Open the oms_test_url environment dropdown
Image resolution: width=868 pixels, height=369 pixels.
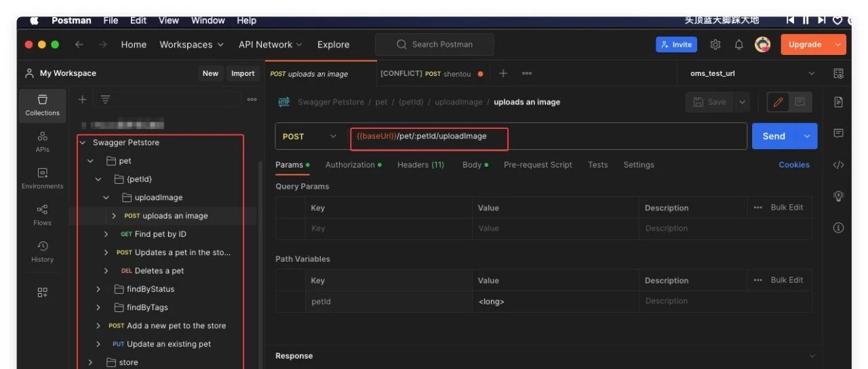(753, 73)
